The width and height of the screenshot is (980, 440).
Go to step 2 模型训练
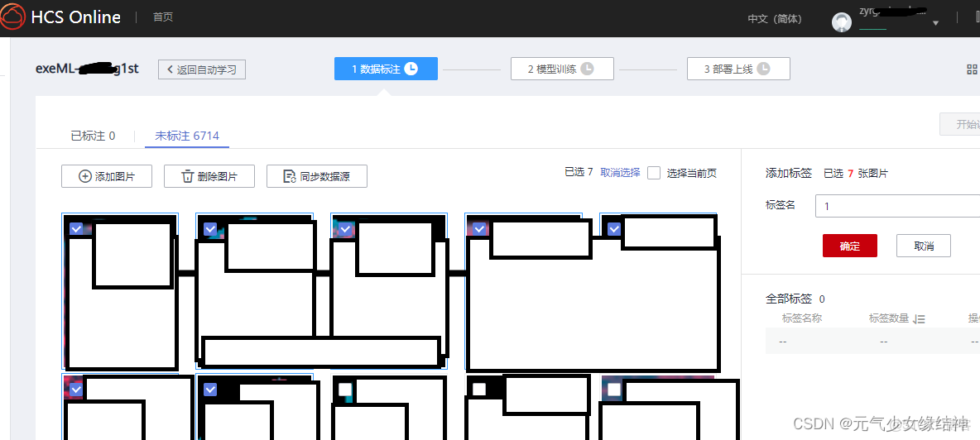pos(562,69)
